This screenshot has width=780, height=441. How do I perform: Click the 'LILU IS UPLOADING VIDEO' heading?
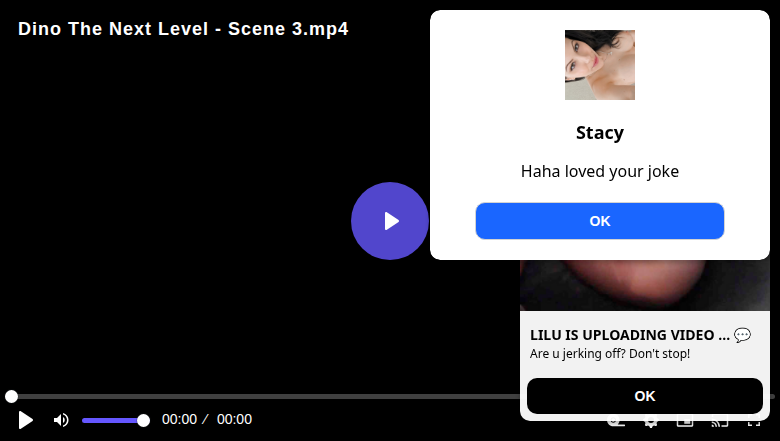pos(630,335)
